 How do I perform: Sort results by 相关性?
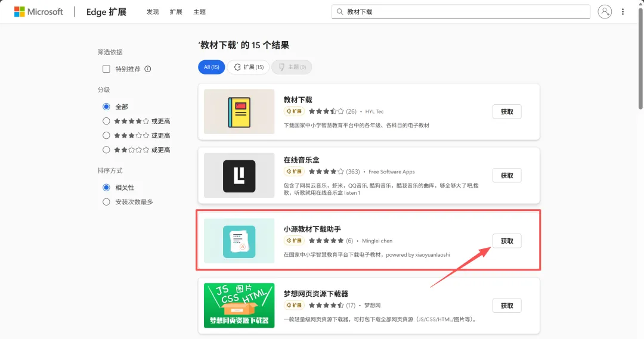tap(106, 188)
